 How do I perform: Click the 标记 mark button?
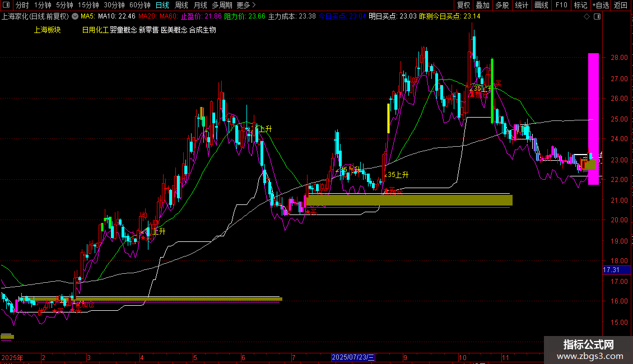tap(580, 5)
